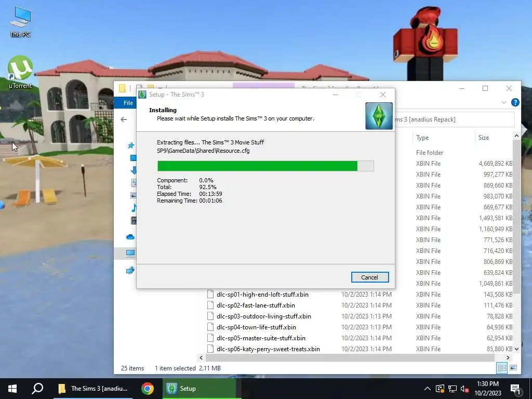Select dlc-sp03-outdoor-living-stuff.xbin file
The width and height of the screenshot is (532, 399).
tap(263, 316)
